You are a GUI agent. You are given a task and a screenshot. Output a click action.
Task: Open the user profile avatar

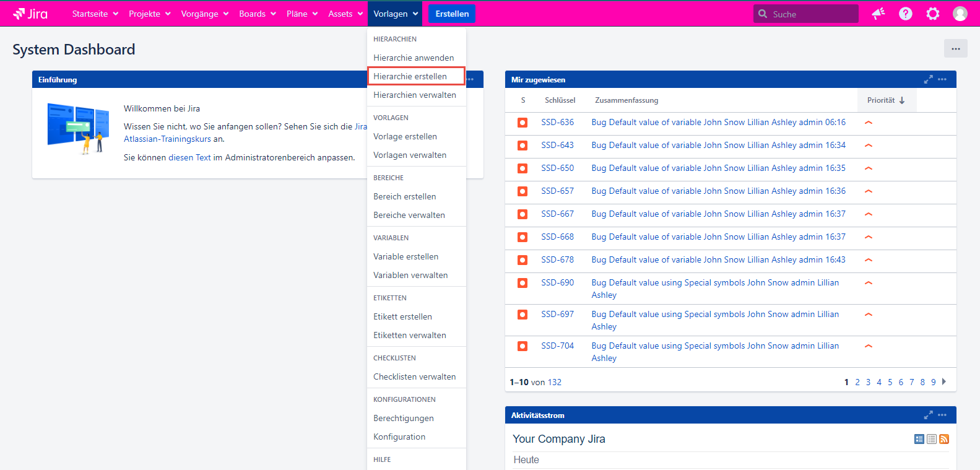[x=960, y=14]
